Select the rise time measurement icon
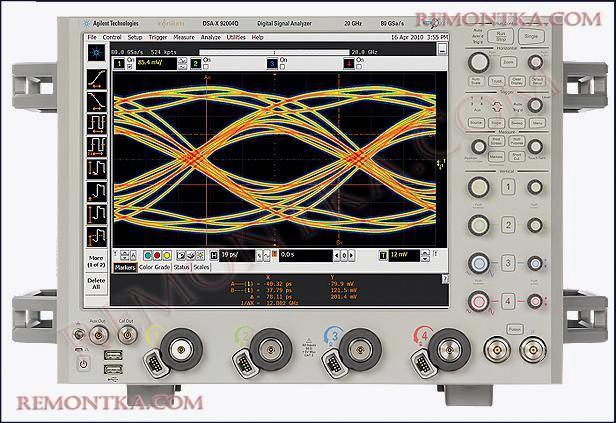 coord(97,79)
